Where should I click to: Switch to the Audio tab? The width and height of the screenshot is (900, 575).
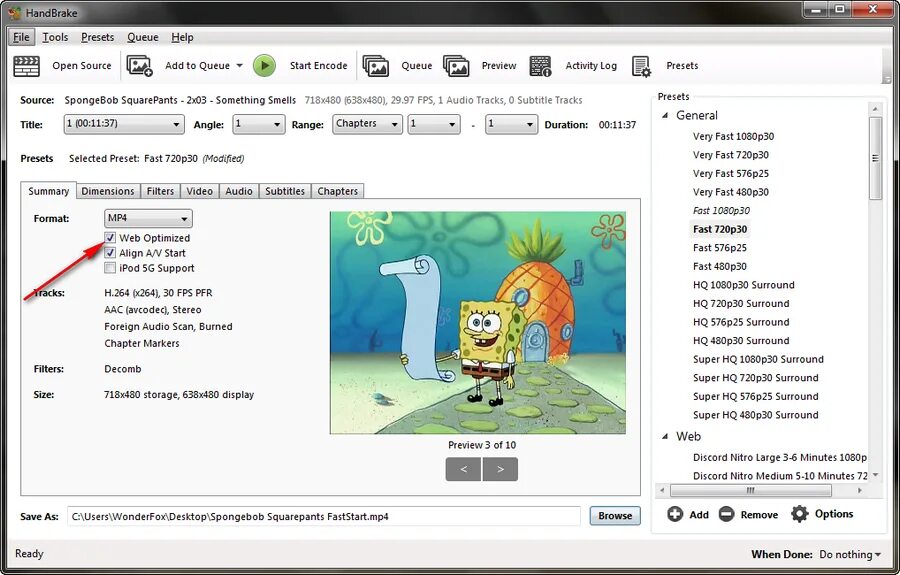239,191
